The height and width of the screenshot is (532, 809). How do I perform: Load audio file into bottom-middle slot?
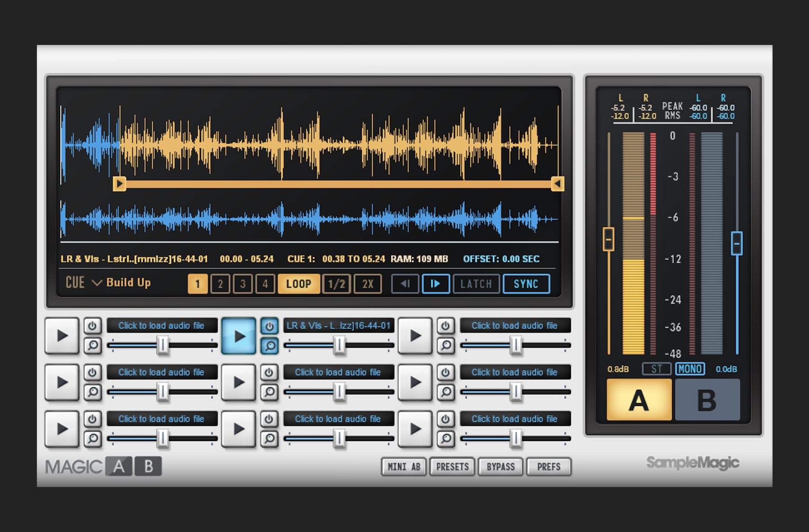coord(338,419)
